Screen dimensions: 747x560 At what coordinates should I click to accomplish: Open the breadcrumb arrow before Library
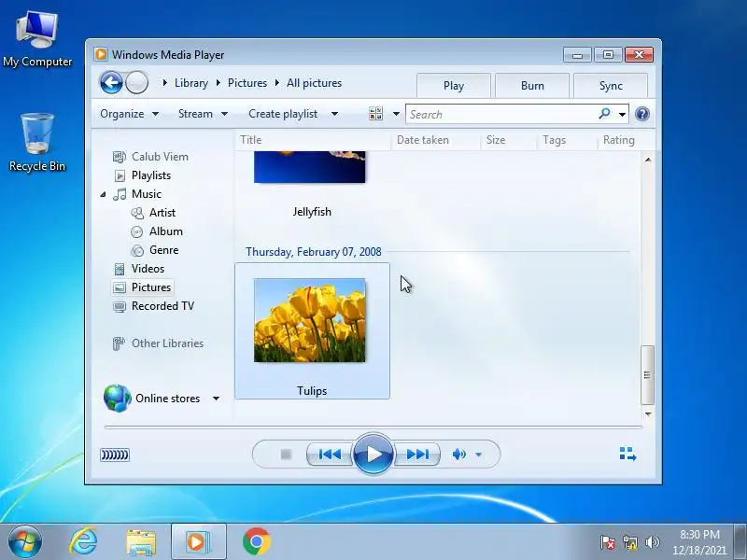coord(165,83)
